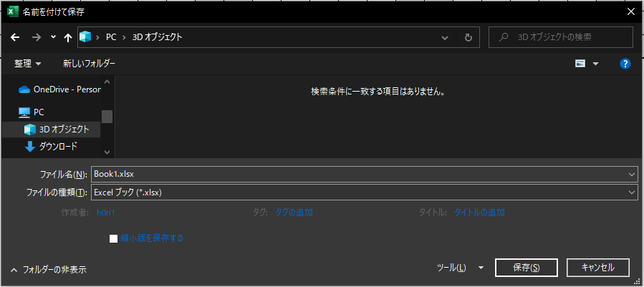Open the 整理 menu
This screenshot has width=644, height=287.
click(28, 64)
